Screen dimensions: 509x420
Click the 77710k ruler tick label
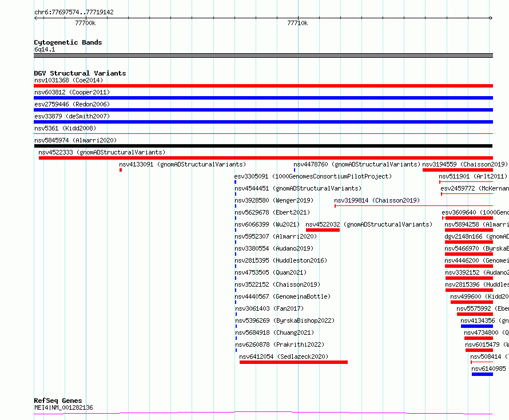pos(297,23)
